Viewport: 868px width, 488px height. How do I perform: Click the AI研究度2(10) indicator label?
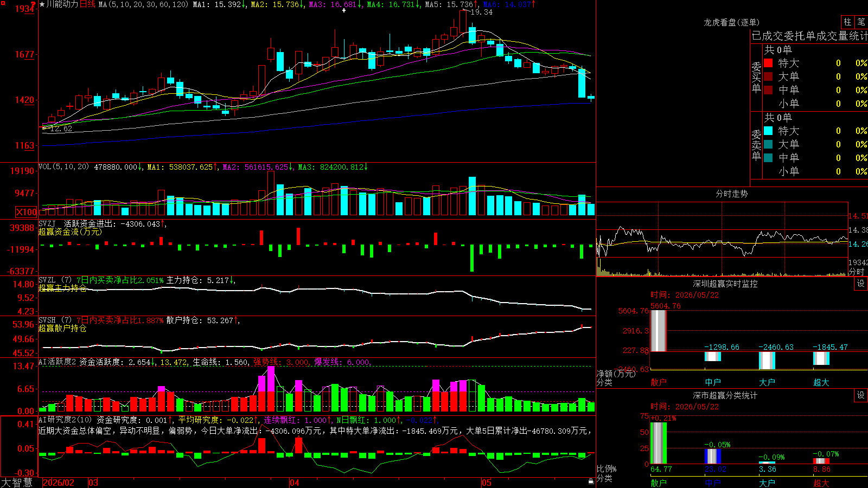tap(66, 420)
